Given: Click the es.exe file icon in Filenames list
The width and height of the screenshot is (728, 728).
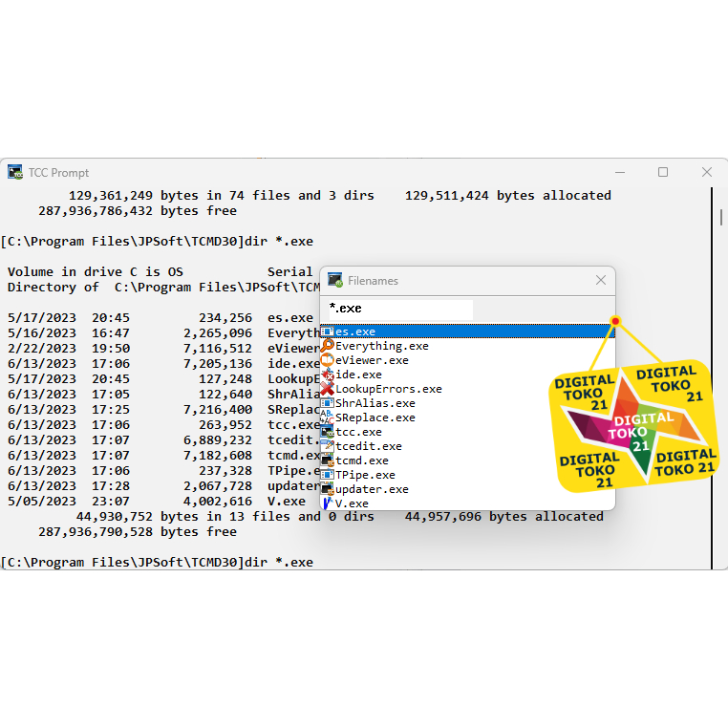Looking at the screenshot, I should (328, 332).
